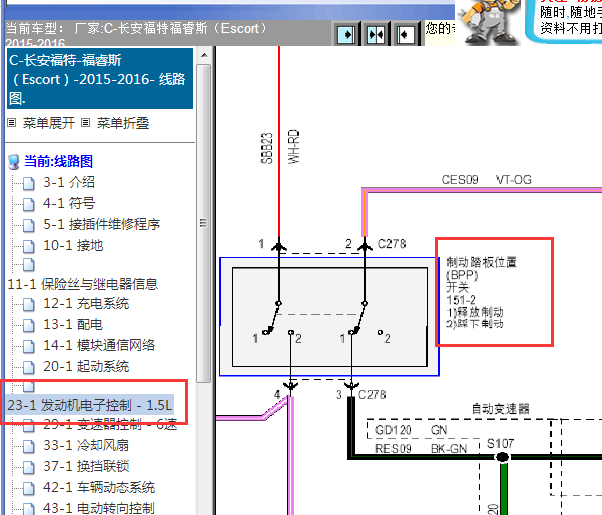Viewport: 602px width, 515px height.
Task: Click the blue title banner C-长安福特-福睿斯
Action: (x=100, y=78)
